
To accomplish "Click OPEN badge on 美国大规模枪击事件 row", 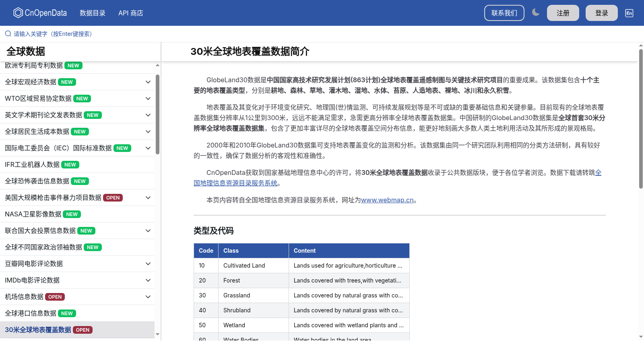I will point(113,197).
